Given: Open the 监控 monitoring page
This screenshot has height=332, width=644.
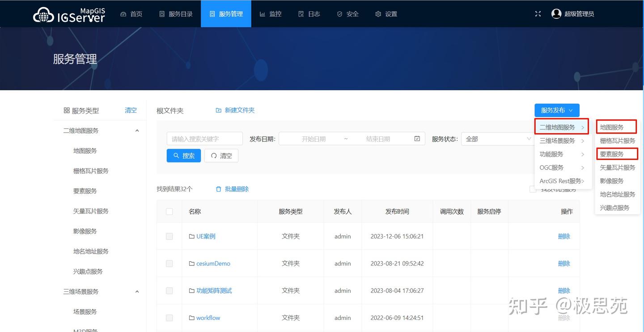Looking at the screenshot, I should point(270,14).
